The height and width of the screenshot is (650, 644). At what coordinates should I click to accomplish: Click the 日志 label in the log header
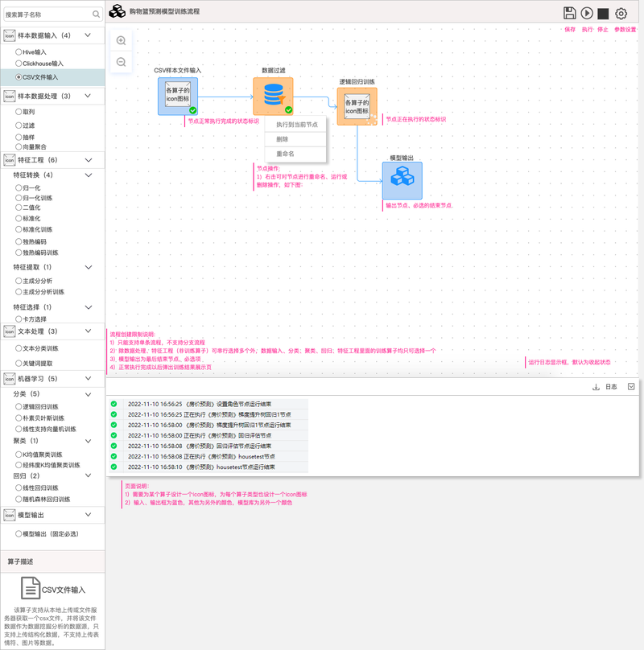pos(611,387)
